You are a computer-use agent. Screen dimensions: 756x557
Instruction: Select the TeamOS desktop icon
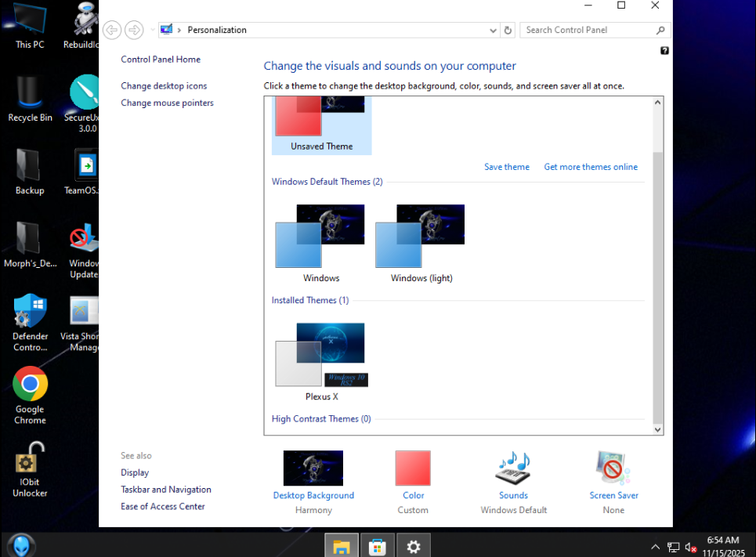point(83,172)
